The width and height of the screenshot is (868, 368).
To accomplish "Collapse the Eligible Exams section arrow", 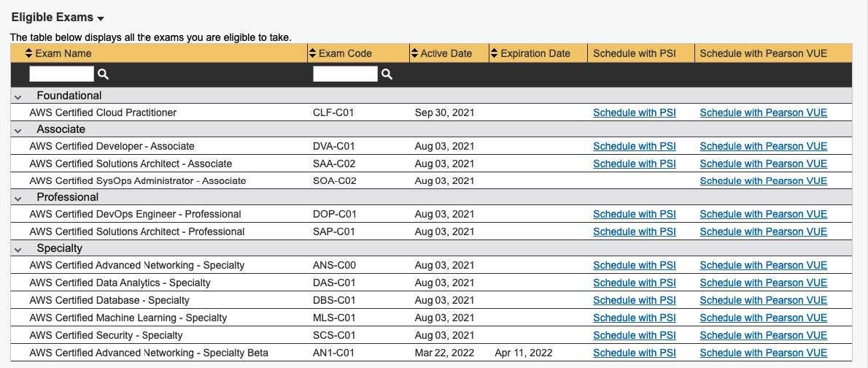I will tap(101, 19).
